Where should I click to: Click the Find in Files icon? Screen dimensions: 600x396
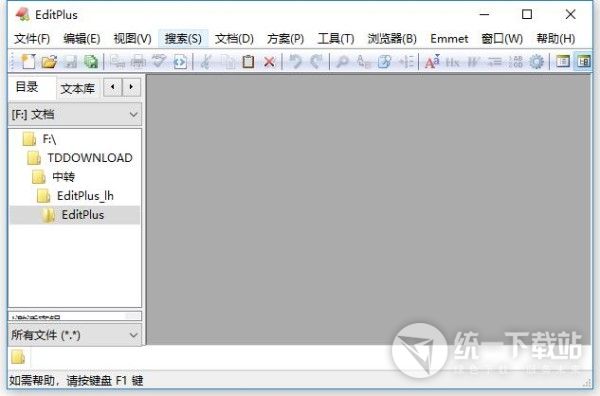pyautogui.click(x=384, y=61)
